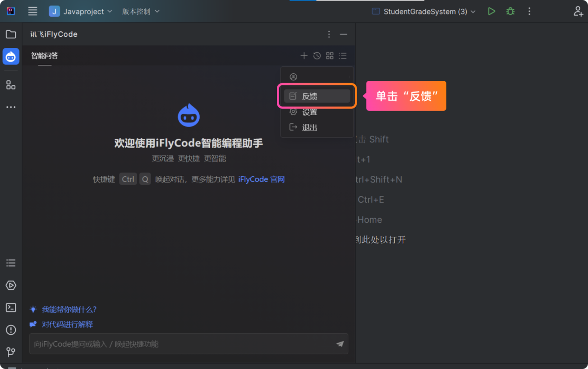The height and width of the screenshot is (369, 588).
Task: Click the list menu icon in 智能问答 toolbar
Action: coord(343,56)
